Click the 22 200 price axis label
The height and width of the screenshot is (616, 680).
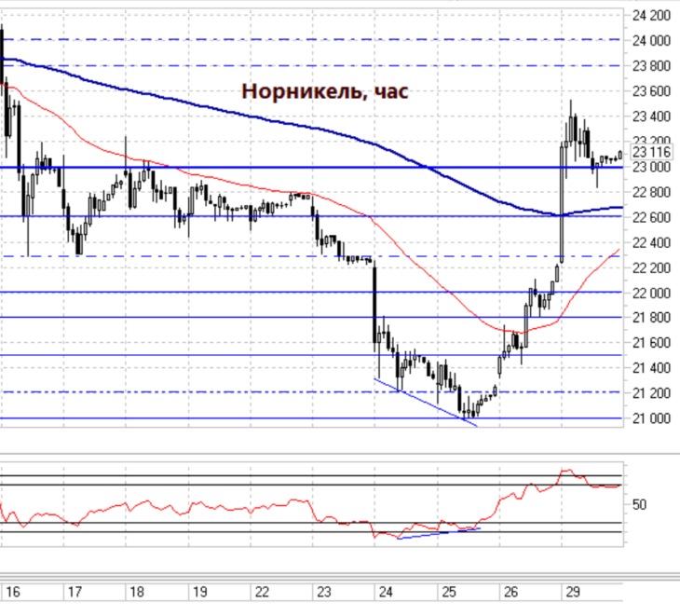(651, 268)
